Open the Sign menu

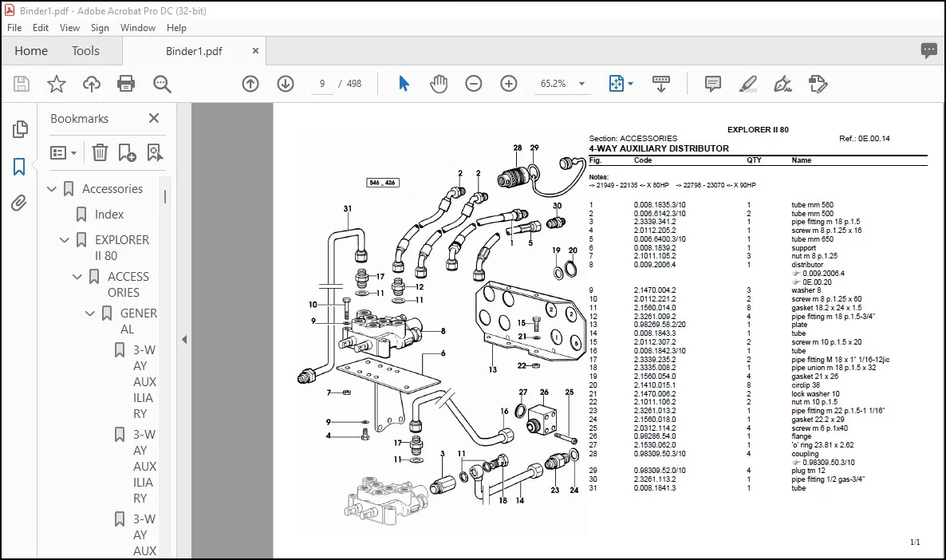click(100, 28)
